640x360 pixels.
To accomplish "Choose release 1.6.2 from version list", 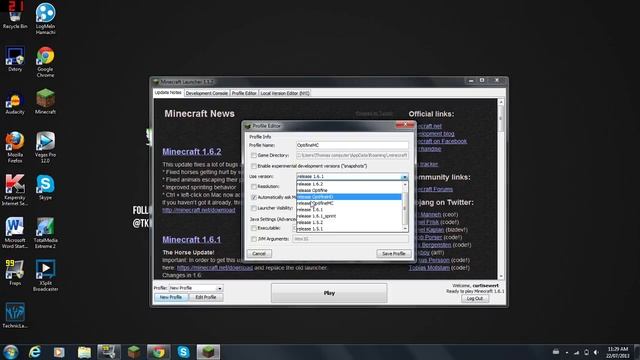I will 349,184.
